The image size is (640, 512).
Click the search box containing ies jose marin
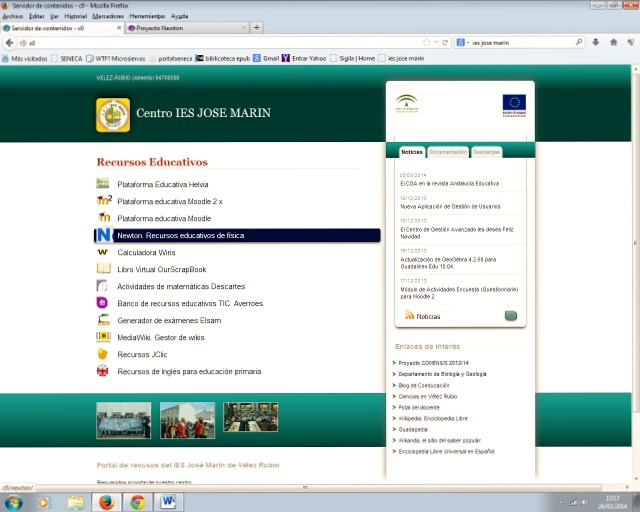click(x=522, y=42)
